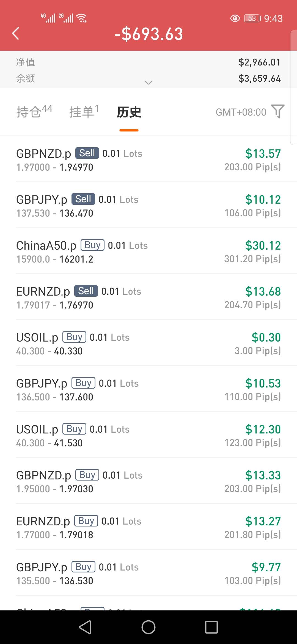Open Android recent apps square button

coord(211,627)
